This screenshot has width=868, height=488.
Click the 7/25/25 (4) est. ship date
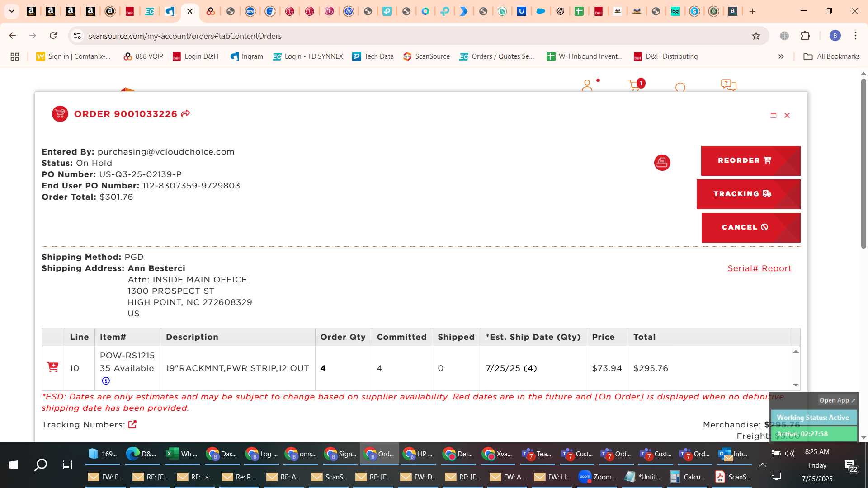[511, 368]
